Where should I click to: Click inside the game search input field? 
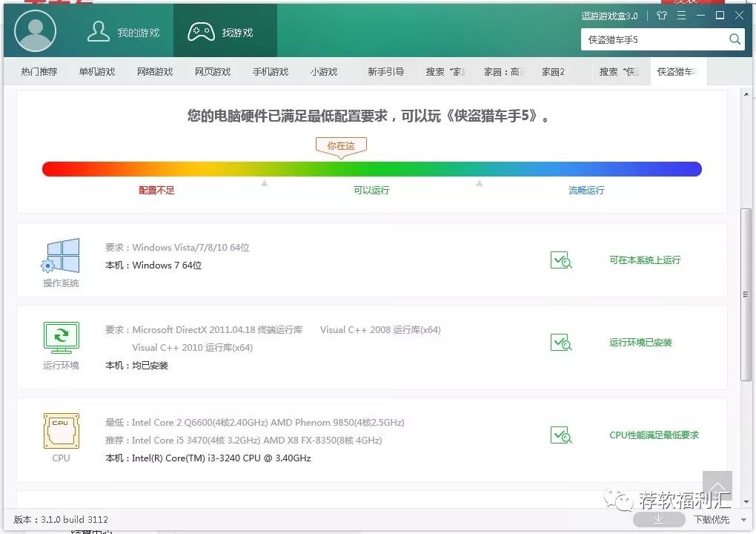[652, 39]
